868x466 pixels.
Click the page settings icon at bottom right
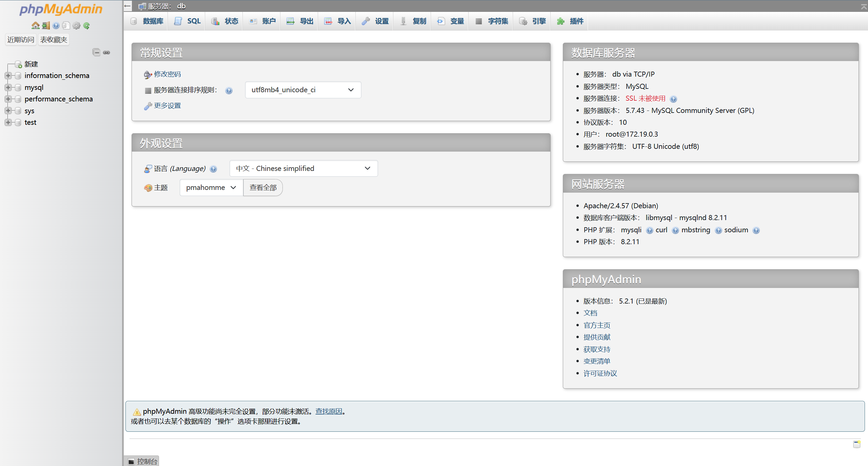856,444
